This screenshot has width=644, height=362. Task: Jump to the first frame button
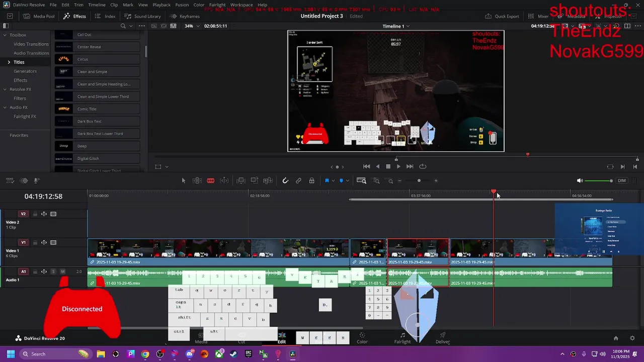click(x=366, y=166)
